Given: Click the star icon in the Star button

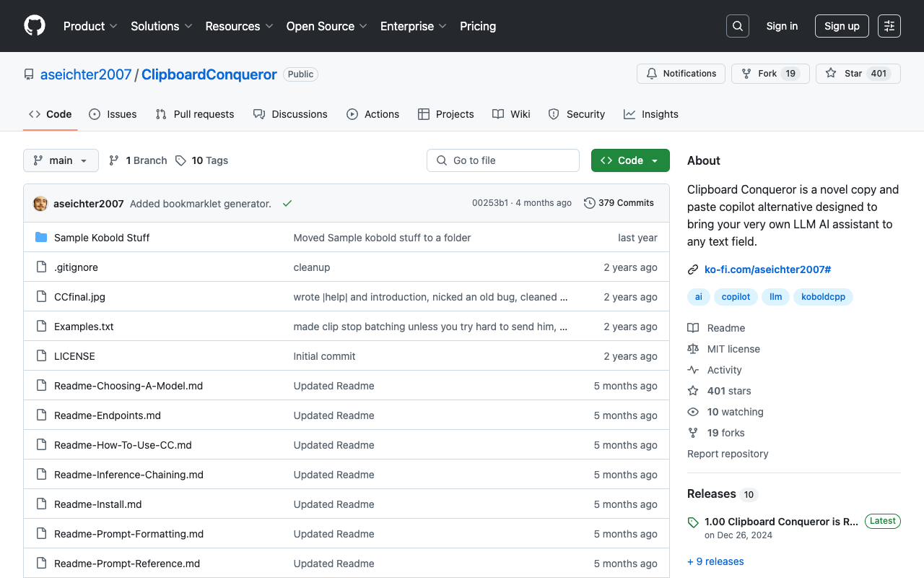Looking at the screenshot, I should [831, 74].
